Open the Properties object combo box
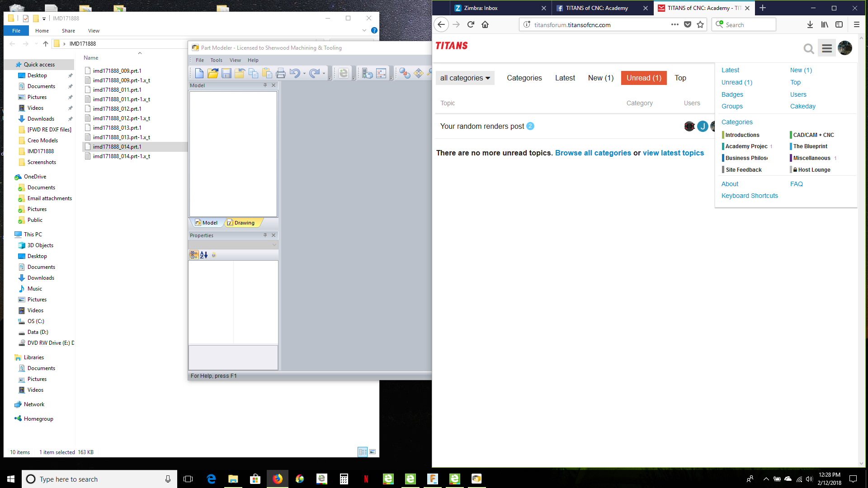This screenshot has width=868, height=488. pos(233,245)
